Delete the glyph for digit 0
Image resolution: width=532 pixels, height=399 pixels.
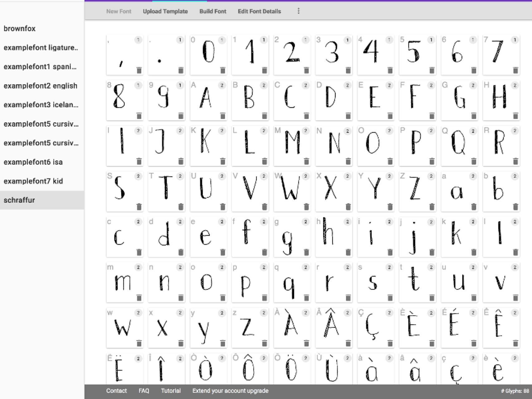click(x=223, y=70)
